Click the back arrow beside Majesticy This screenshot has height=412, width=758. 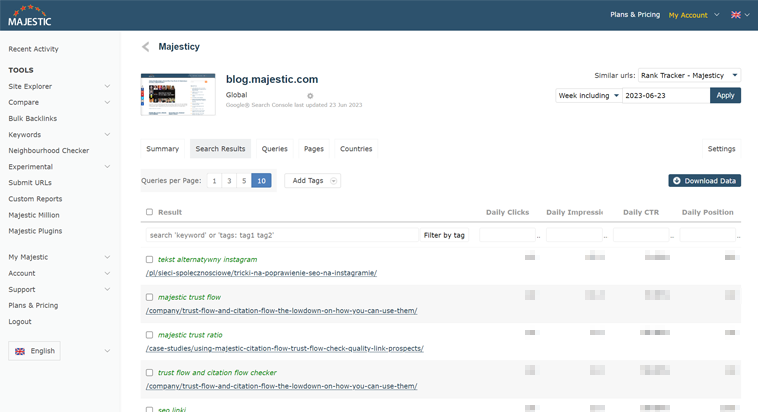coord(146,47)
